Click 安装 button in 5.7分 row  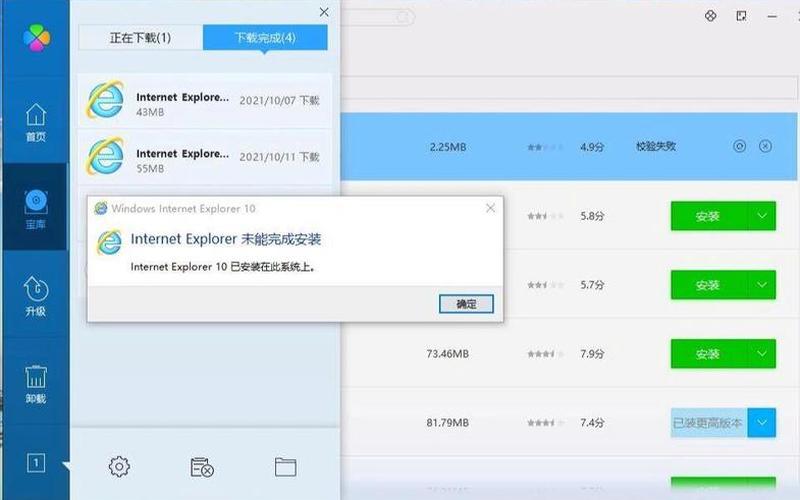coord(709,285)
